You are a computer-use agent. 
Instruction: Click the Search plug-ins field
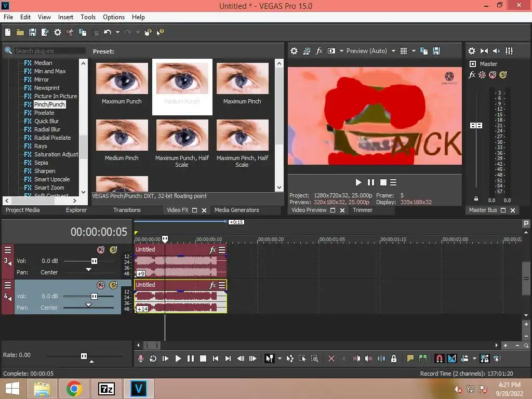coord(50,51)
